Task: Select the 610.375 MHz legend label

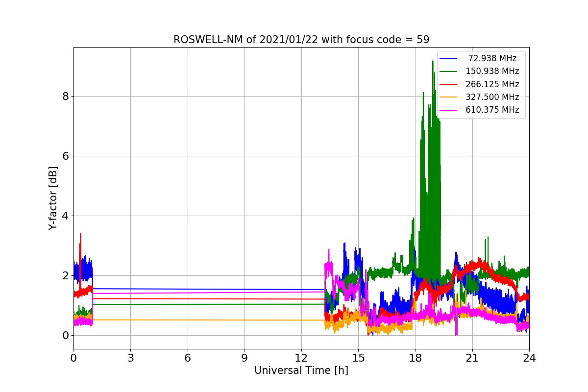Action: (x=492, y=110)
